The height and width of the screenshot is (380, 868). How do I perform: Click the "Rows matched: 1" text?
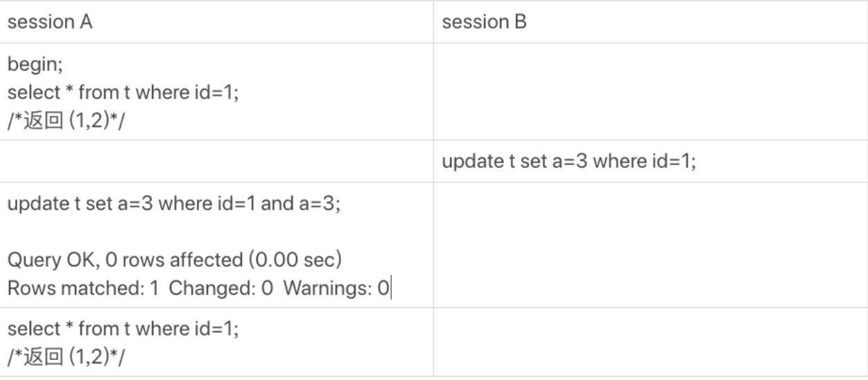coord(83,288)
